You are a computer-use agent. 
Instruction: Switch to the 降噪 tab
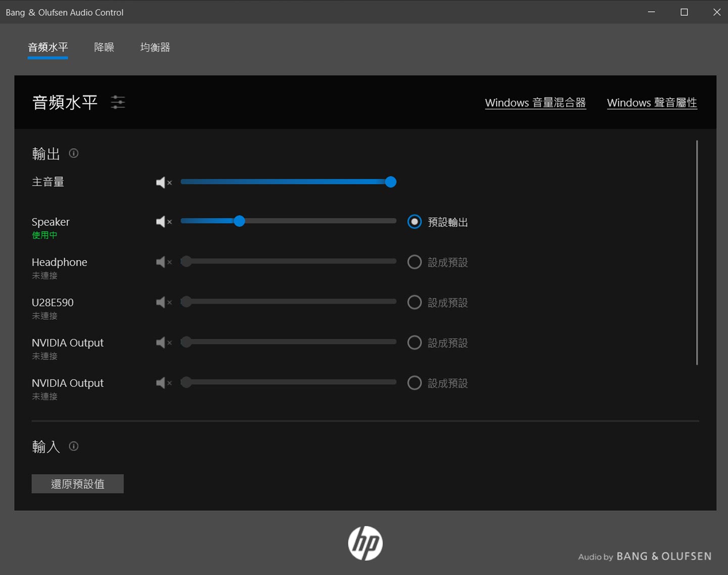point(104,47)
